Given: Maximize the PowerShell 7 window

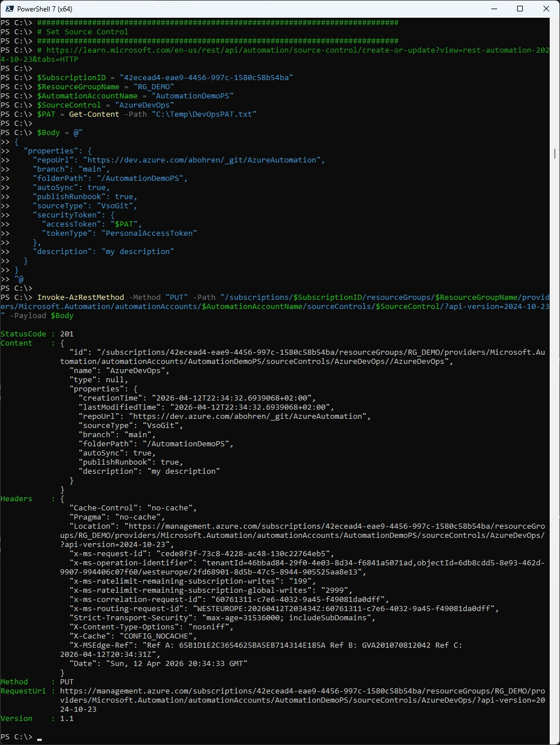Looking at the screenshot, I should point(520,9).
